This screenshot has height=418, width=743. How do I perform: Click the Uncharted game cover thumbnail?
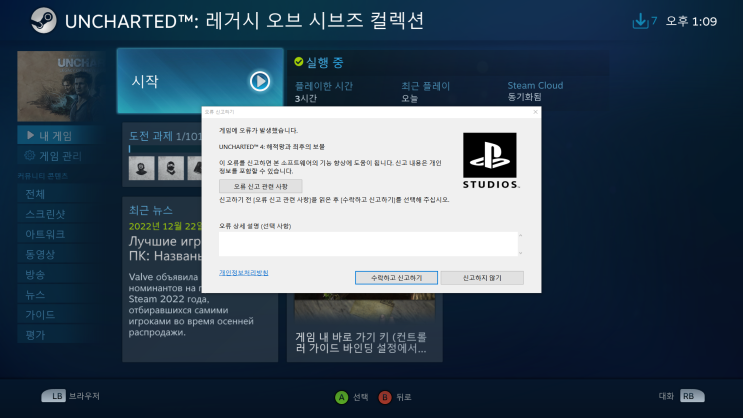point(61,86)
